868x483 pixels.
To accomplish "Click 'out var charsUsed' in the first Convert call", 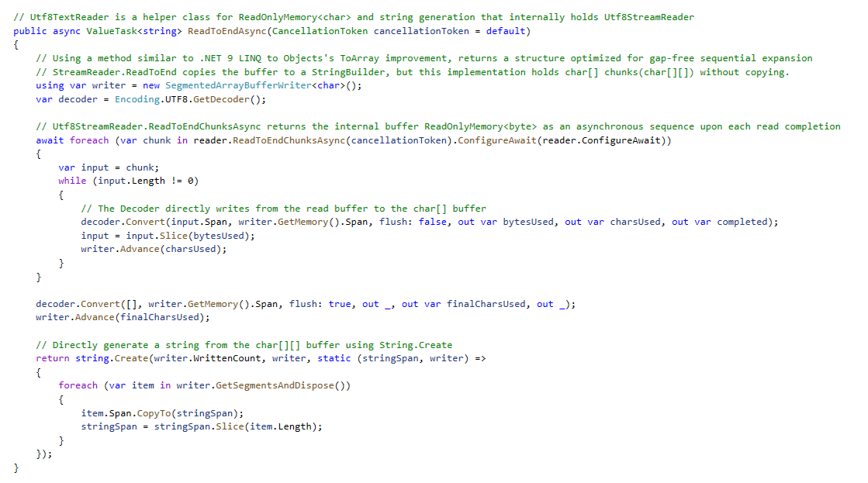I will [x=613, y=222].
